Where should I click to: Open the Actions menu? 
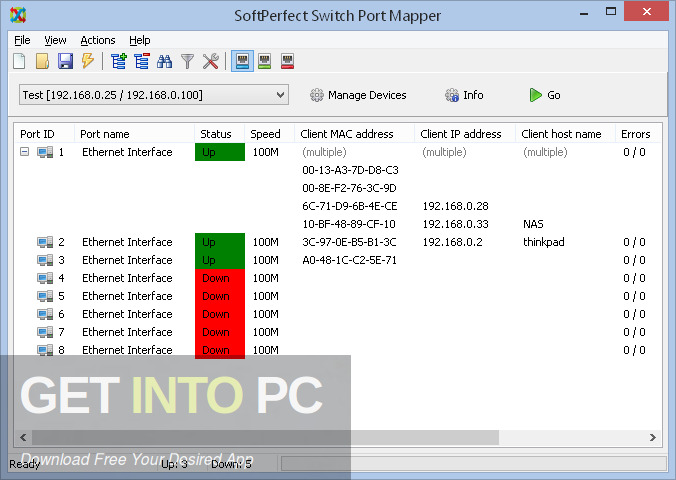(98, 40)
